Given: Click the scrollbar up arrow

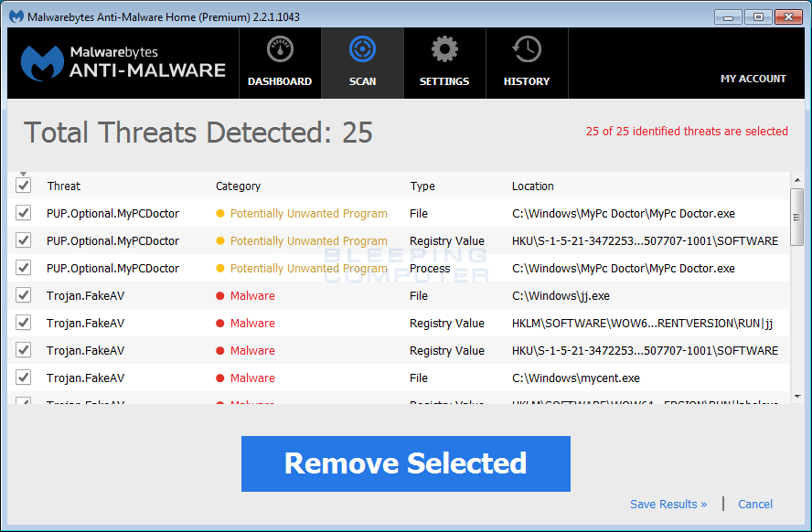Looking at the screenshot, I should (797, 180).
